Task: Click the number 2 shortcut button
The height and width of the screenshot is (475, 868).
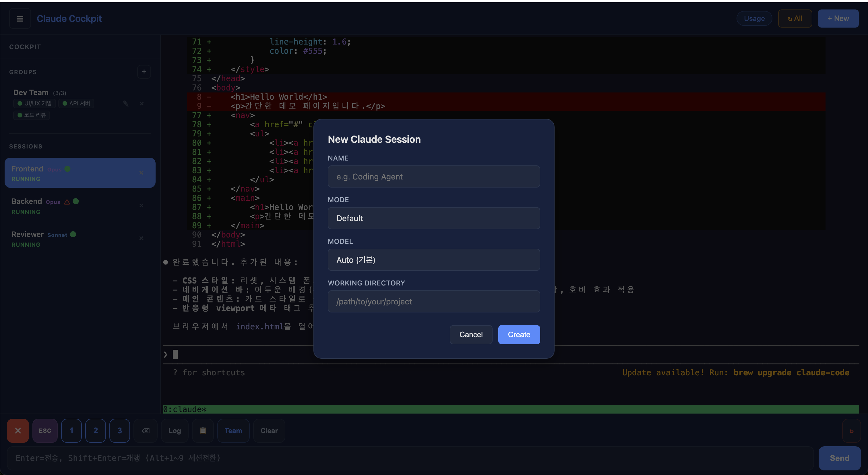Action: click(x=96, y=430)
